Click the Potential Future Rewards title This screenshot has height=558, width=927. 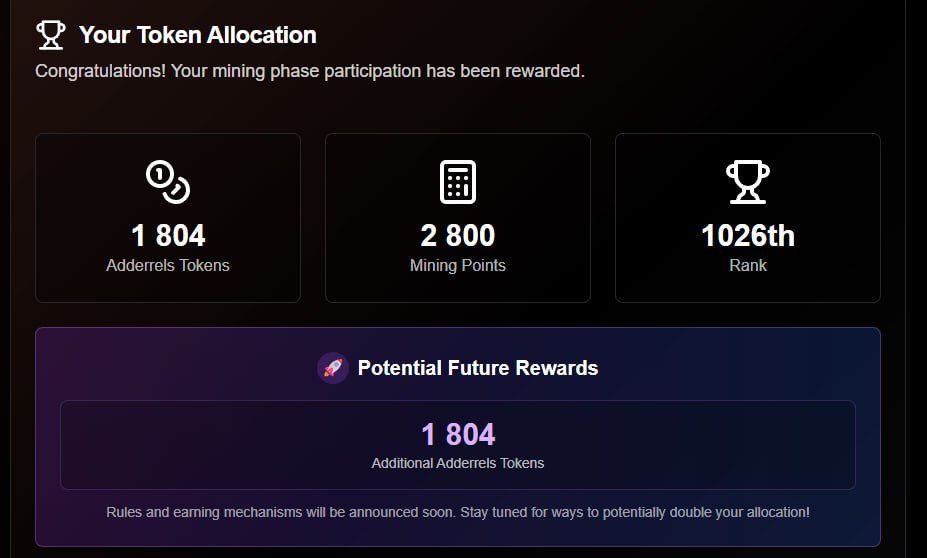point(478,368)
